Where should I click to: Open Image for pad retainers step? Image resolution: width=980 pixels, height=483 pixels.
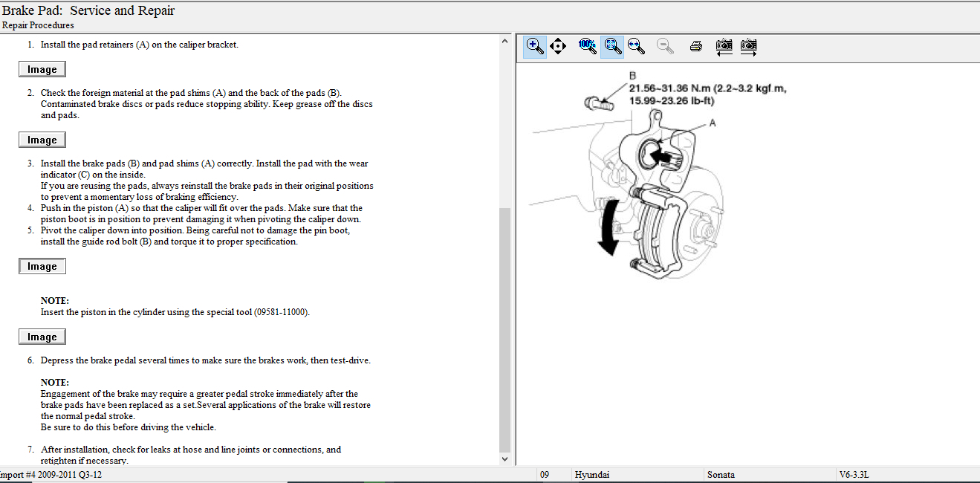click(42, 69)
